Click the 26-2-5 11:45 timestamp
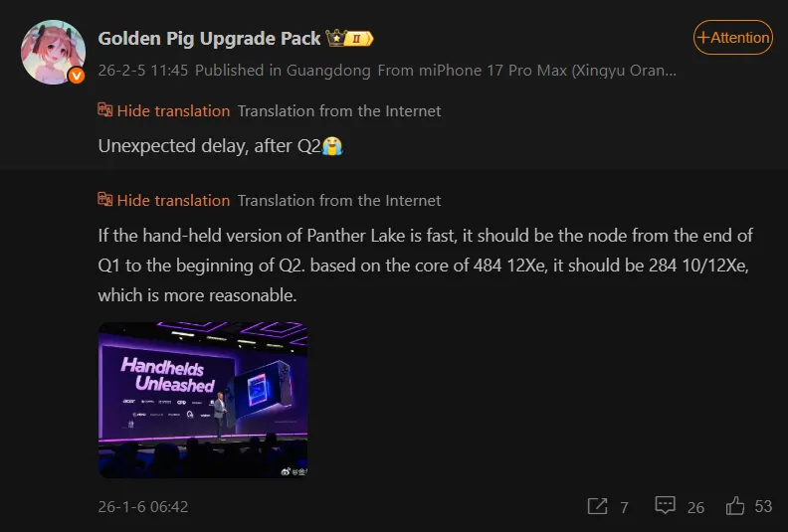788x532 pixels. (142, 71)
